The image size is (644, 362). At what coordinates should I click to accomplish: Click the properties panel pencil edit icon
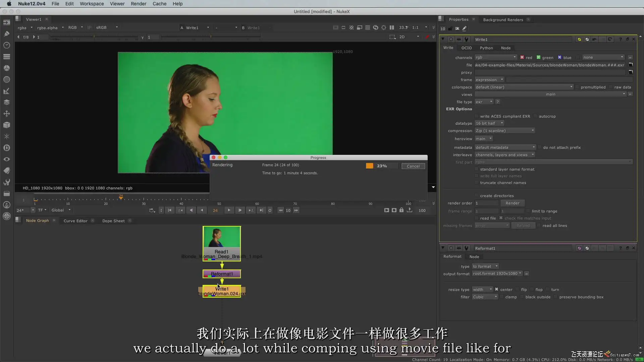[x=465, y=29]
